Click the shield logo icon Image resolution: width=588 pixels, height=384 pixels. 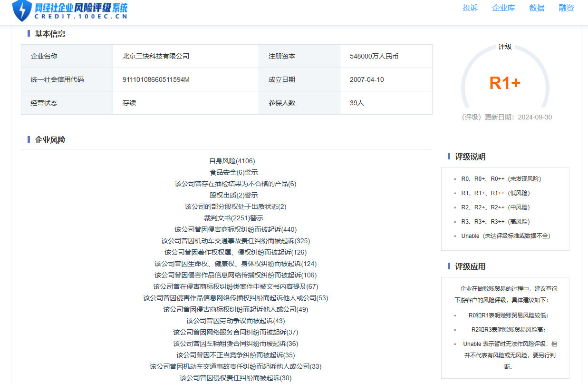pos(21,10)
